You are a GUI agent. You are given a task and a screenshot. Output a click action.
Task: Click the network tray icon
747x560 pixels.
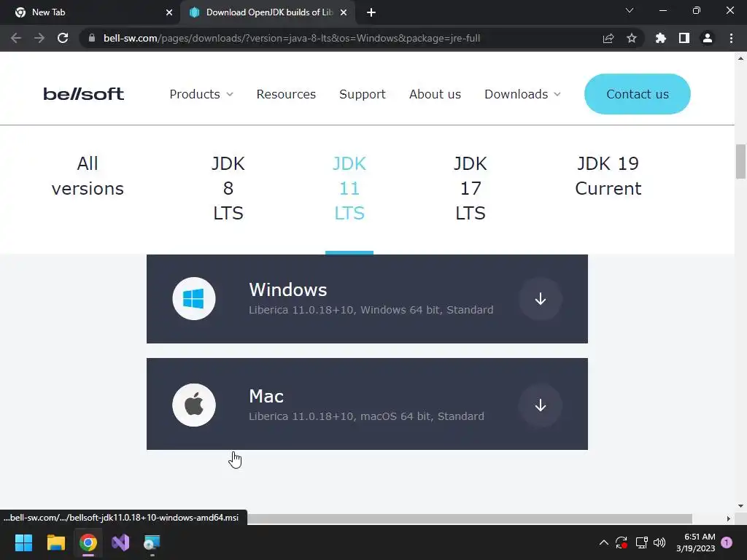click(x=641, y=542)
